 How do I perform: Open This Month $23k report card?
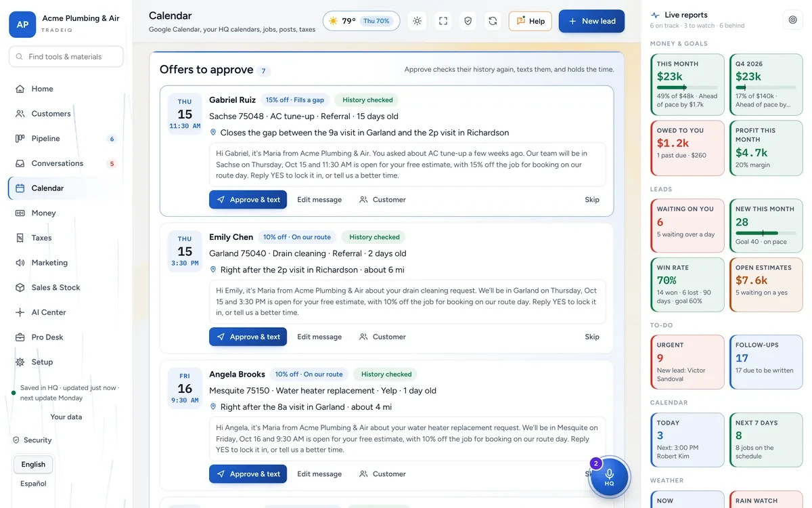[x=687, y=85]
